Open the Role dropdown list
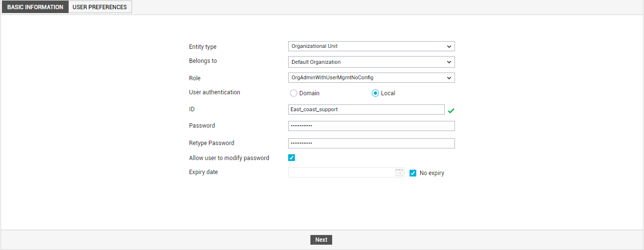This screenshot has height=250, width=644. (371, 77)
